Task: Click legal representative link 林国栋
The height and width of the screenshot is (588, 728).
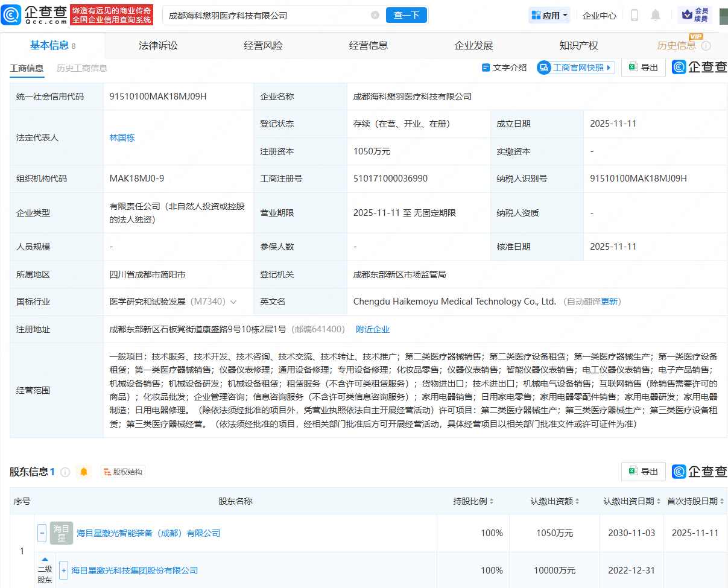Action: click(x=122, y=138)
